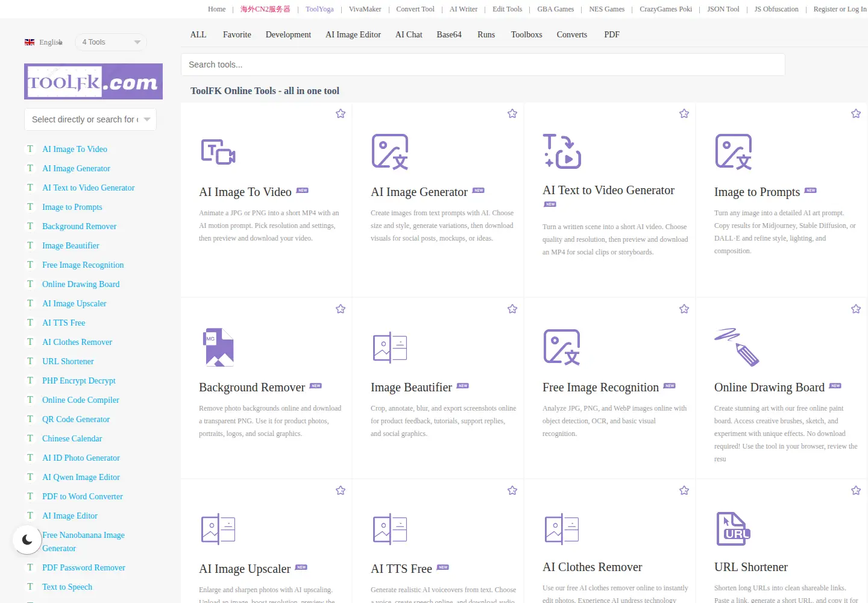Star the Image Beautifier card as favorite

[512, 309]
